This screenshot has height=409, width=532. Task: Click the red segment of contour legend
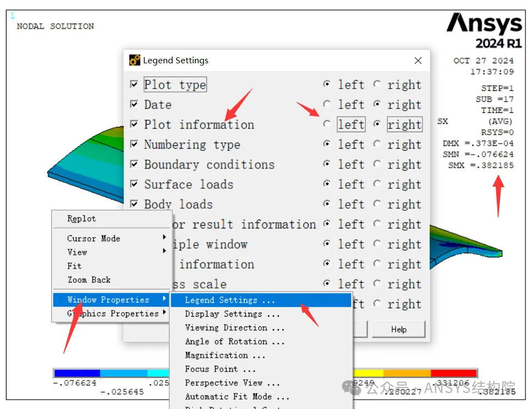click(x=454, y=373)
